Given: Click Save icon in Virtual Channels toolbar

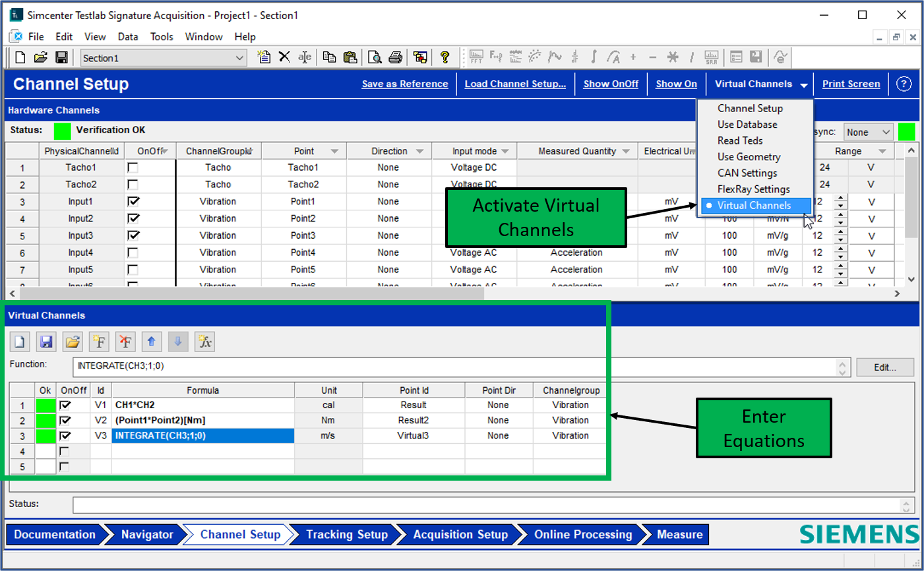Looking at the screenshot, I should point(46,342).
